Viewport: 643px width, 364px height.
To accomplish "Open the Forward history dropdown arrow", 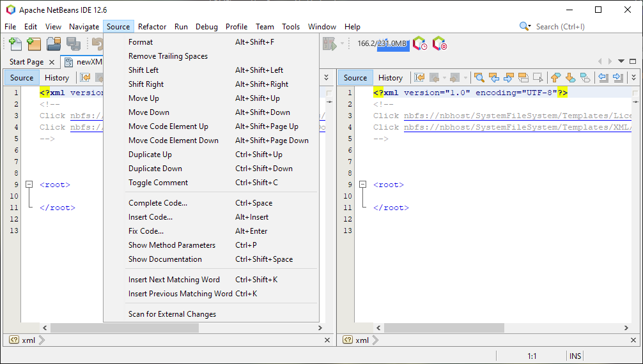I will pos(465,77).
